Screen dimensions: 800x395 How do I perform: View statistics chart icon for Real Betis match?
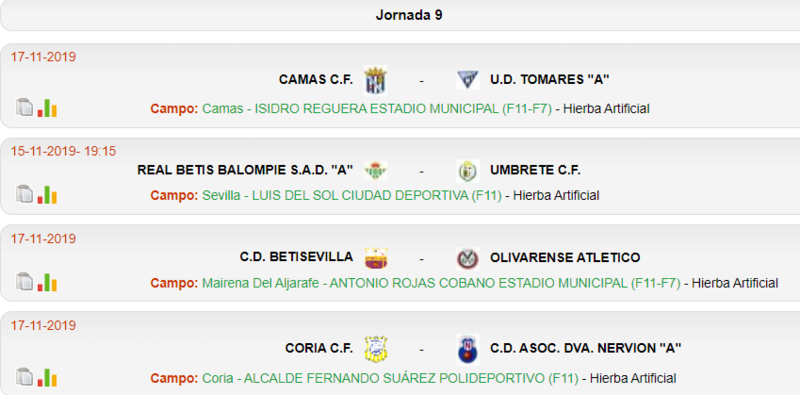[47, 194]
